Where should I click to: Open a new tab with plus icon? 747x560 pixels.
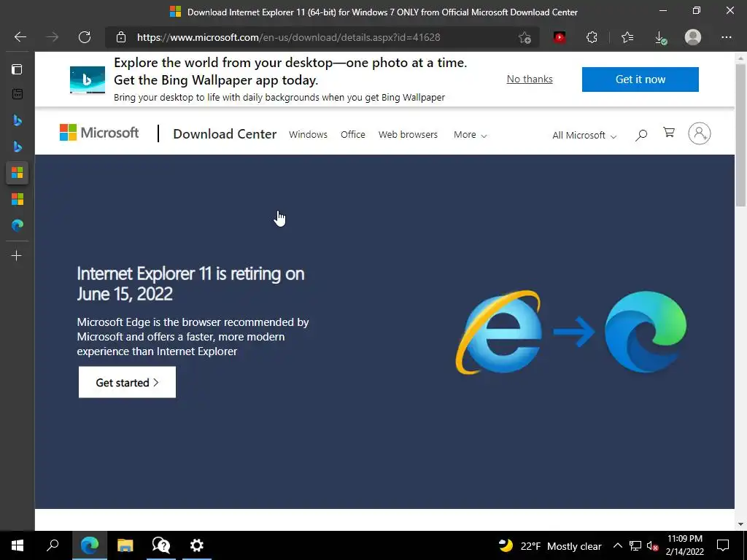[17, 256]
